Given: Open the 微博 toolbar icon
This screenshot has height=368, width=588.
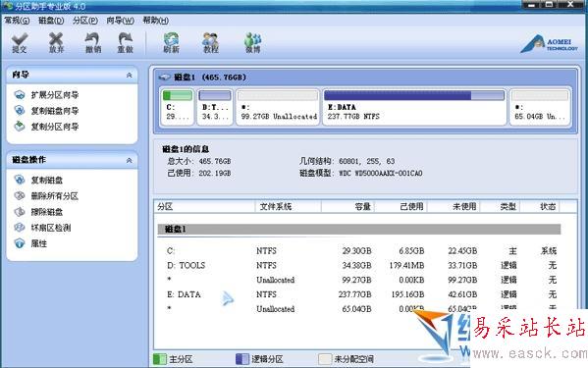Looking at the screenshot, I should pyautogui.click(x=252, y=43).
